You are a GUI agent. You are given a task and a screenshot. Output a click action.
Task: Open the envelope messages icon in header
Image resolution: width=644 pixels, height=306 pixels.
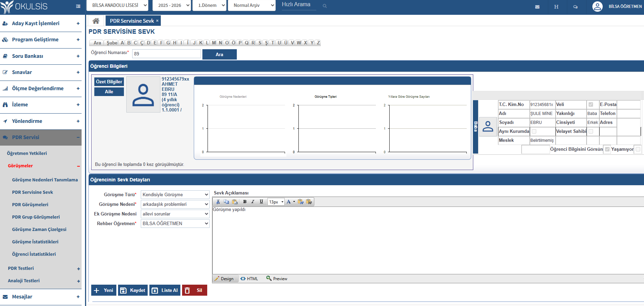pyautogui.click(x=537, y=7)
